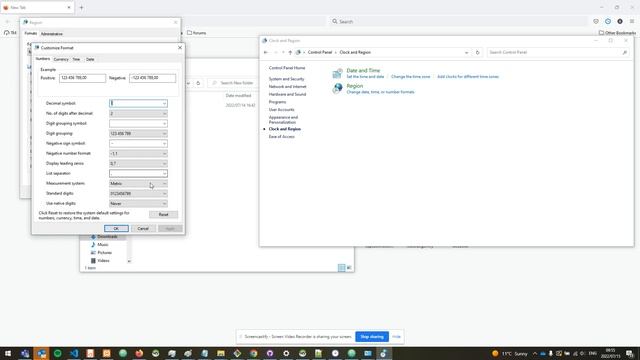Image resolution: width=640 pixels, height=360 pixels.
Task: Click Hide in the sharing bar
Action: click(x=396, y=337)
